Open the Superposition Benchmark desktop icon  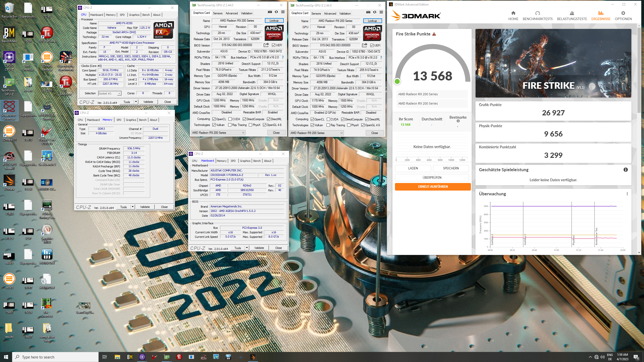[66, 61]
